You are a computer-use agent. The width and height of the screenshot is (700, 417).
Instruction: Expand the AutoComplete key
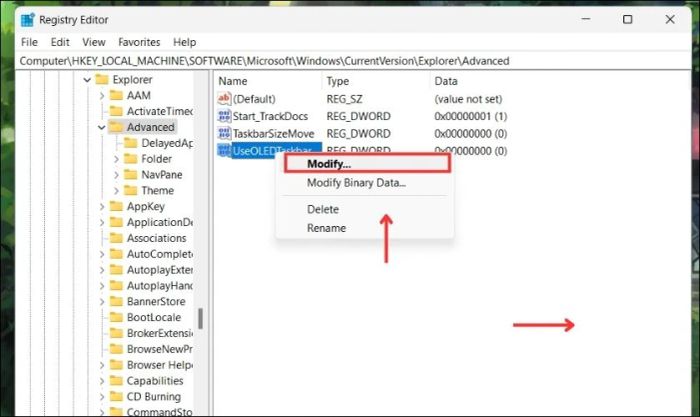click(102, 254)
